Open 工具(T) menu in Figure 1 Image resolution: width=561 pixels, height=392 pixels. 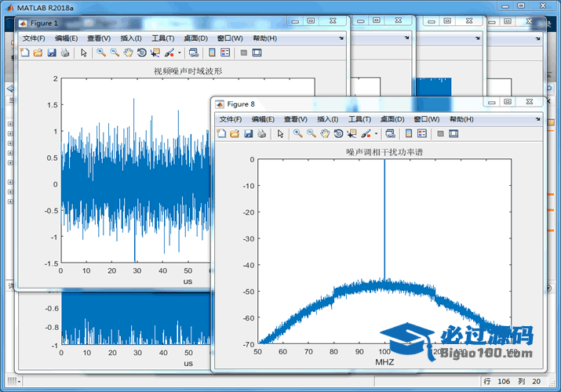coord(162,38)
